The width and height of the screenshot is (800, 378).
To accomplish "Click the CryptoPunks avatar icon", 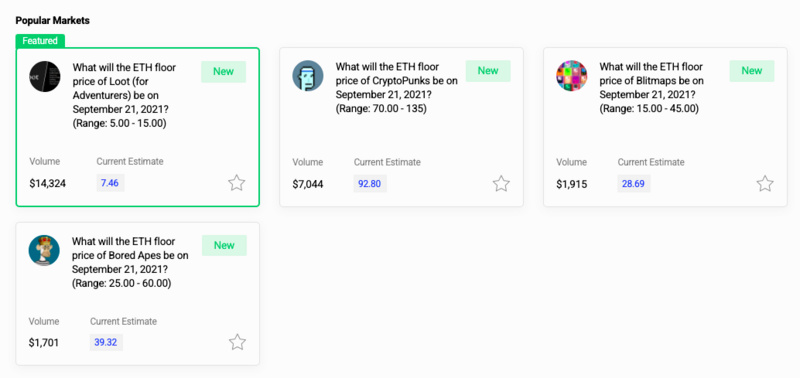I will pos(308,76).
